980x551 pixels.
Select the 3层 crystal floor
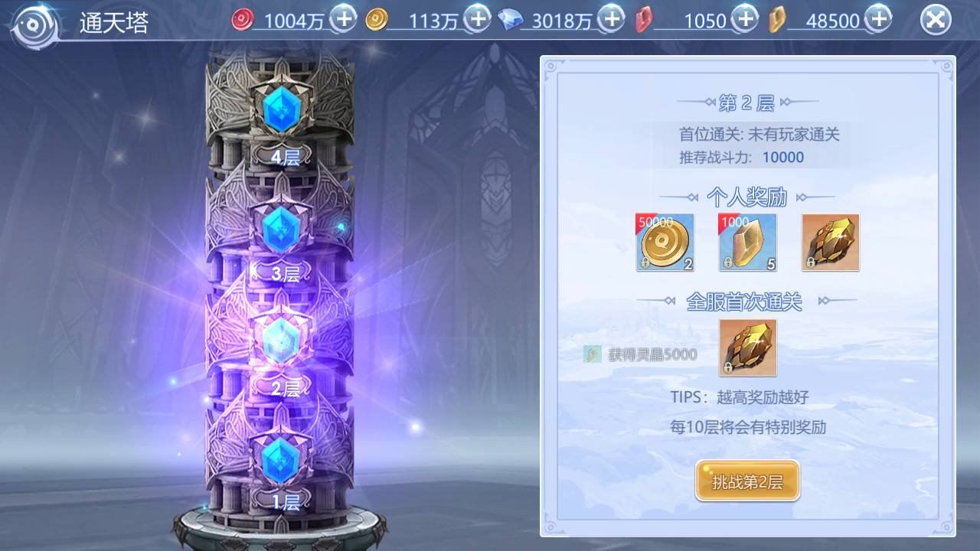click(280, 227)
